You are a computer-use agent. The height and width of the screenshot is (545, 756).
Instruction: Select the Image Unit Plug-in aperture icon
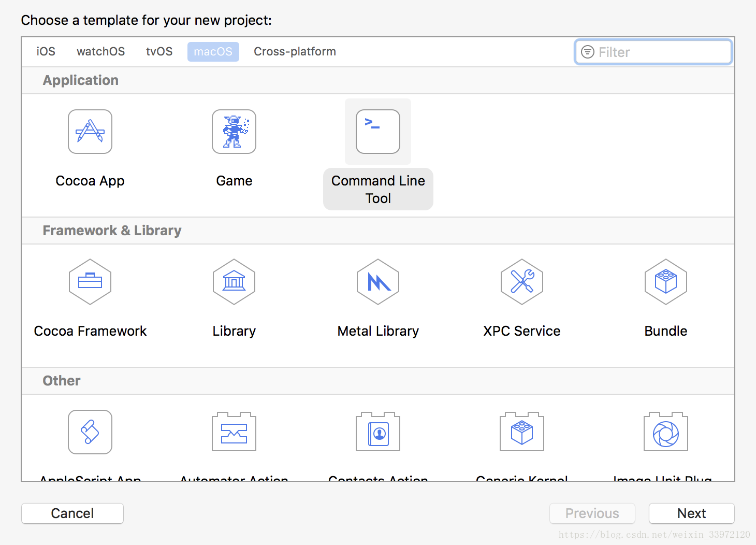pos(666,432)
